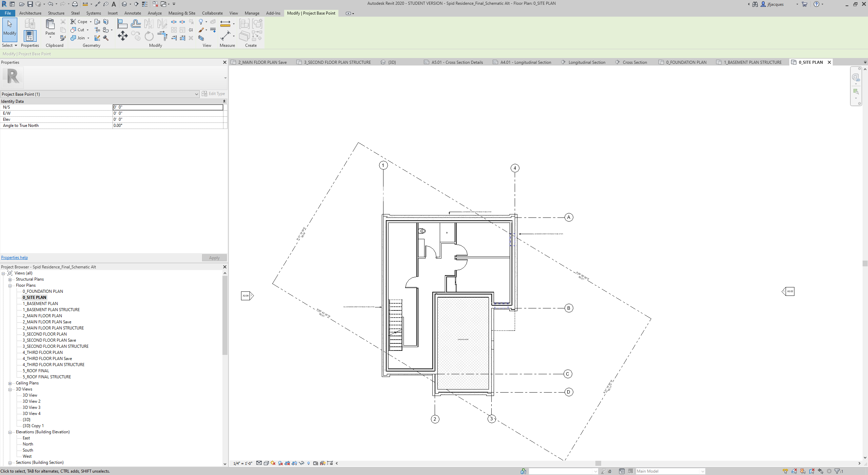Activate the Rotate tool

149,36
